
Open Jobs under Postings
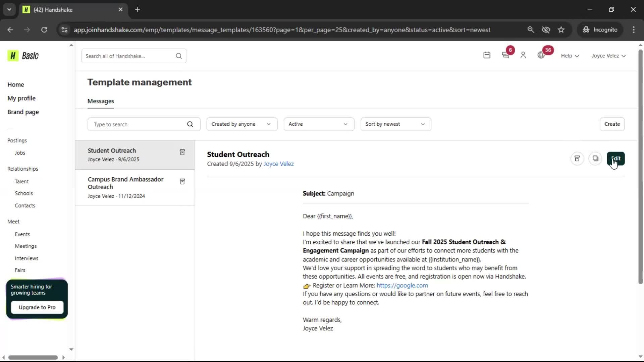20,153
